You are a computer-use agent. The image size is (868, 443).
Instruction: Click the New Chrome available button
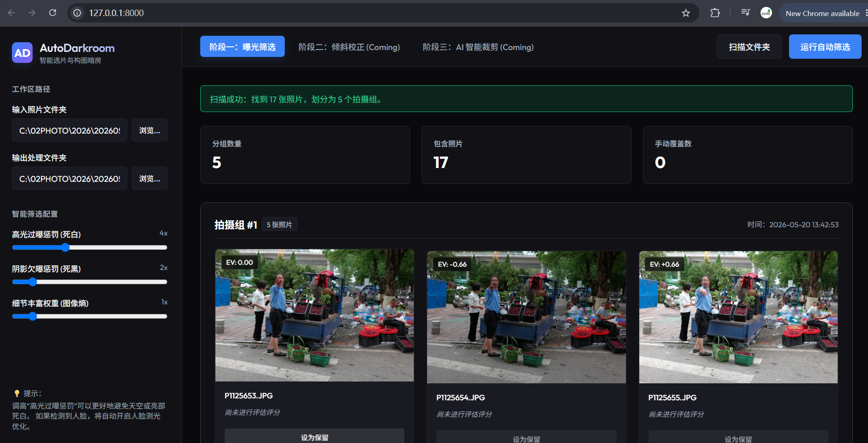coord(823,13)
